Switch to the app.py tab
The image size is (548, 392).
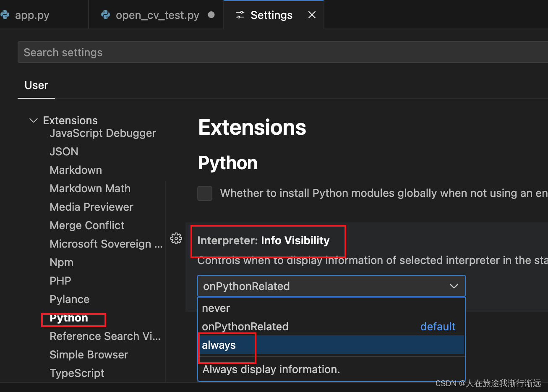44,15
